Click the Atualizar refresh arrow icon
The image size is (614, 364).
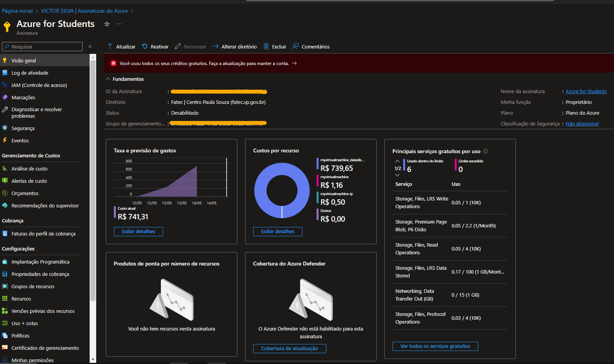point(110,46)
